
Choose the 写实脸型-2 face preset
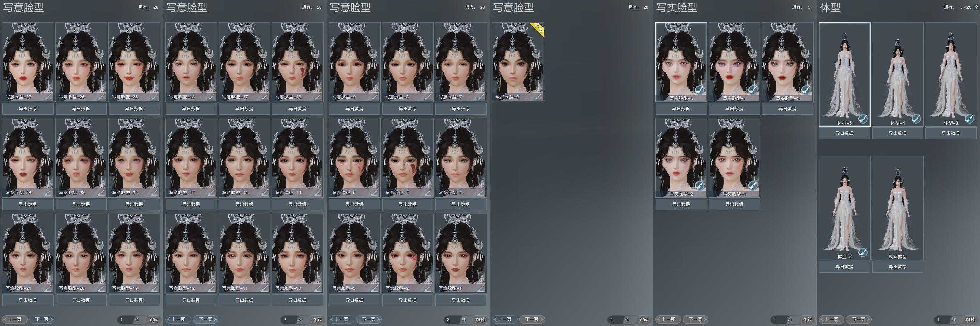(681, 156)
